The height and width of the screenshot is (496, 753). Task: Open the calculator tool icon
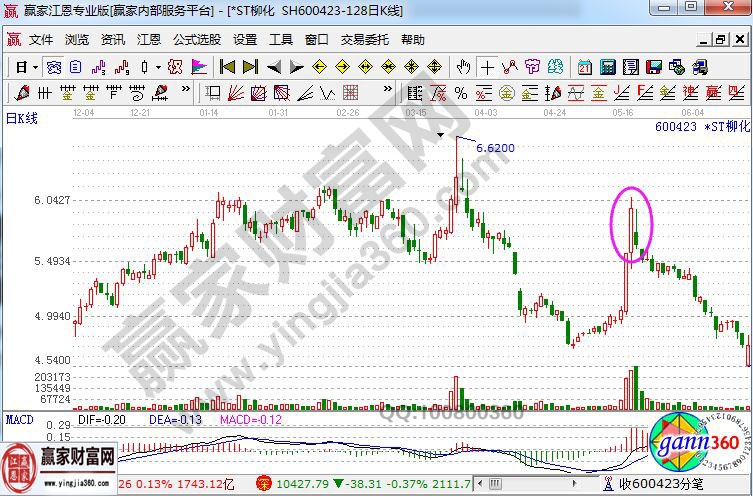coord(606,67)
